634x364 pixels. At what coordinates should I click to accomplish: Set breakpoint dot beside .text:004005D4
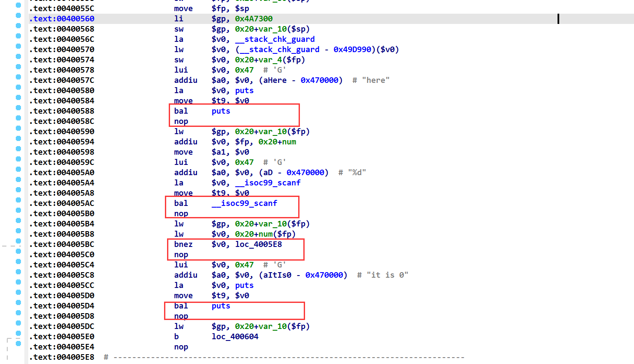(18, 302)
